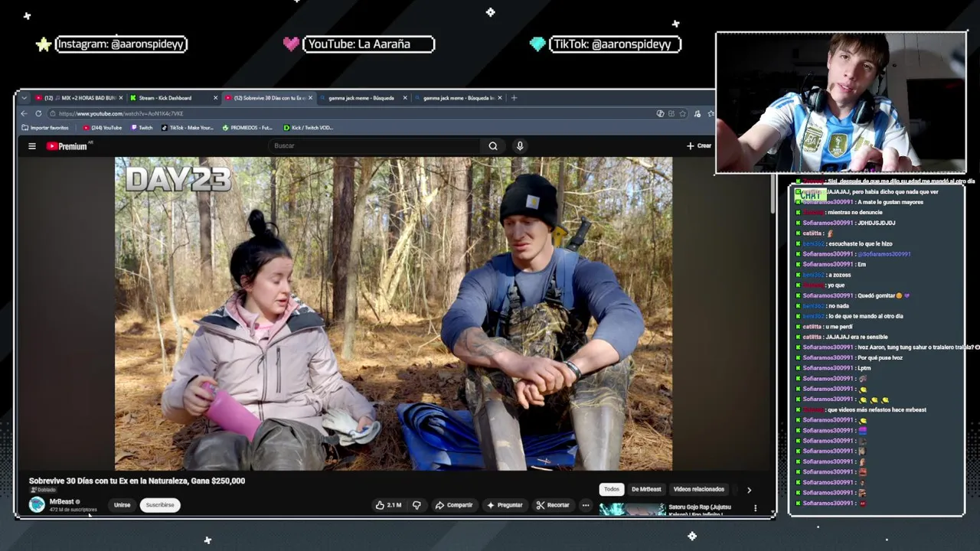Open TikTok - Make Your bookmark

point(188,128)
